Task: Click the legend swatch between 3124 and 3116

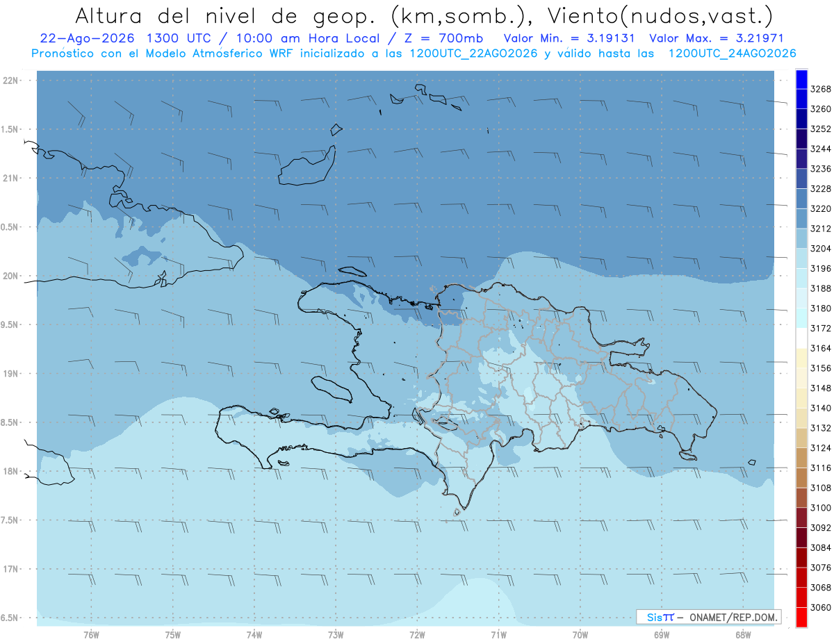Action: coord(801,458)
